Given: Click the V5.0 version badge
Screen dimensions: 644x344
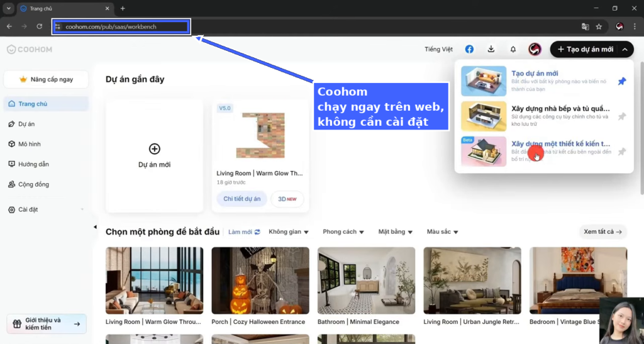Looking at the screenshot, I should click(225, 108).
